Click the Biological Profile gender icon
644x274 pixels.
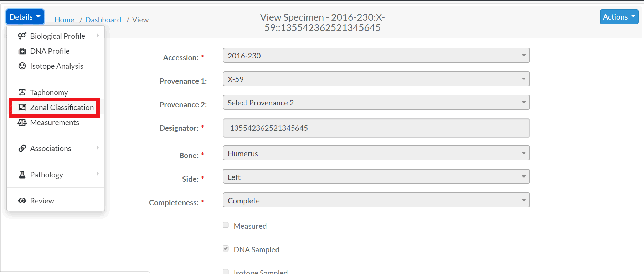coord(22,36)
